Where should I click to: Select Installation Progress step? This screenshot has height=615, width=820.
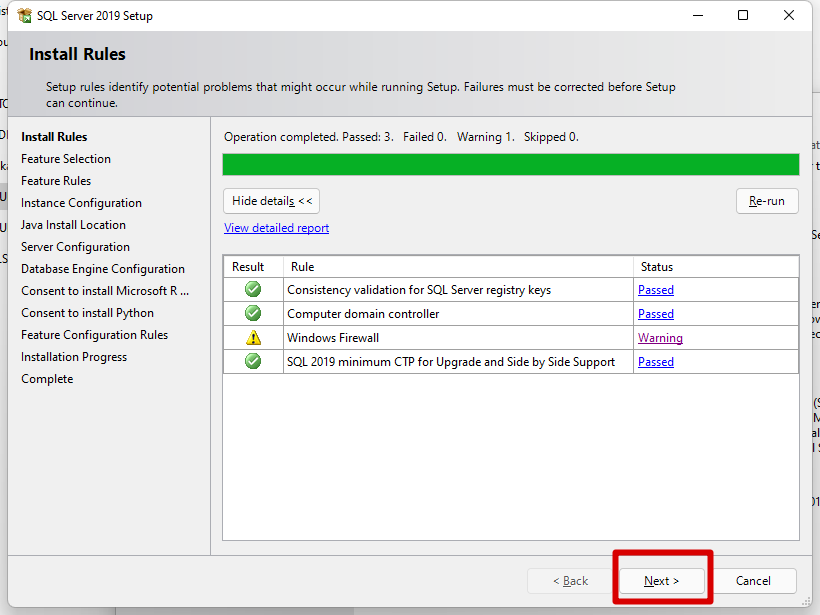point(74,357)
